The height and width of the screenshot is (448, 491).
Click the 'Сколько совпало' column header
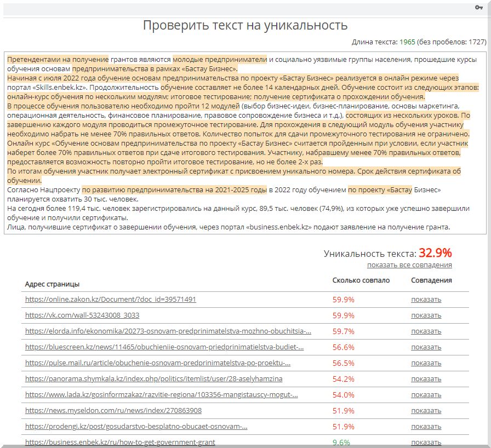(361, 280)
